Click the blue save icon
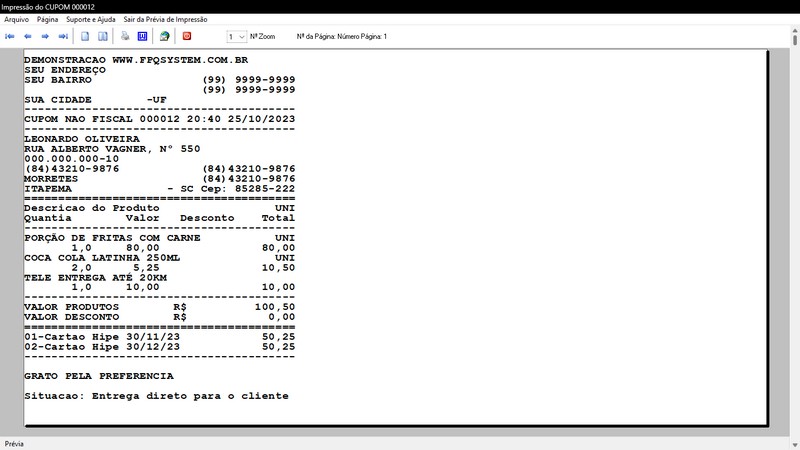The image size is (800, 450). click(142, 36)
